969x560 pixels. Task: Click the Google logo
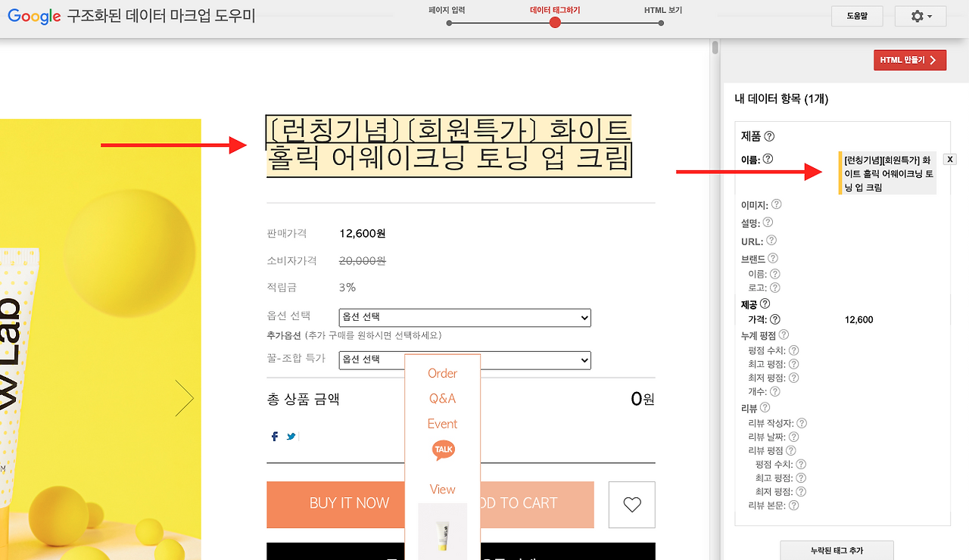point(33,16)
